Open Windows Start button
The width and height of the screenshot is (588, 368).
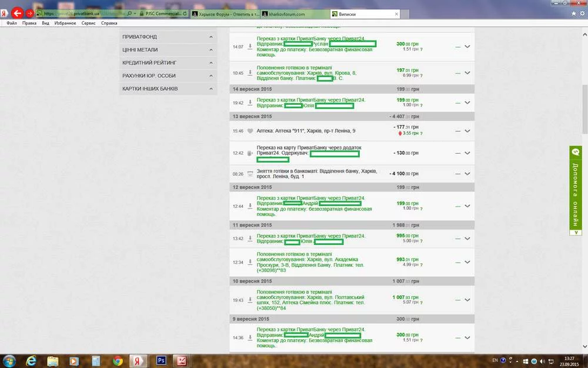coord(9,361)
